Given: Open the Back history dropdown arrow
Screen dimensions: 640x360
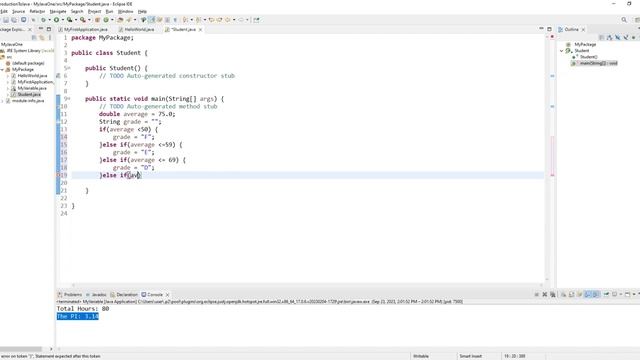Looking at the screenshot, I should coord(234,20).
